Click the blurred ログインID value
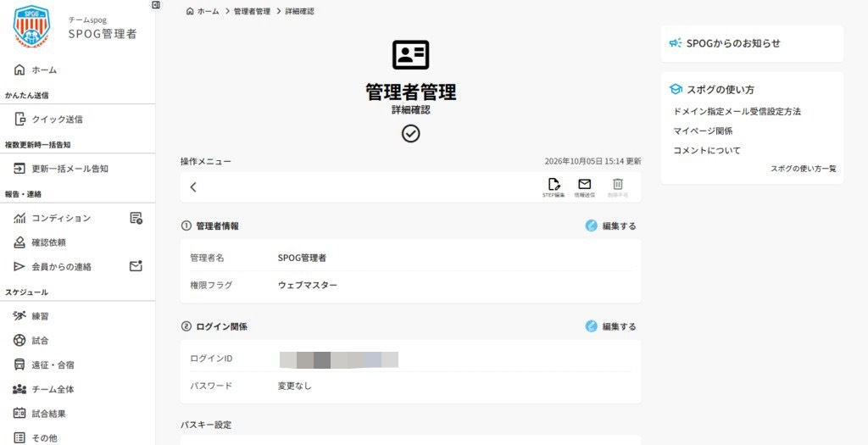The height and width of the screenshot is (445, 868). click(339, 359)
